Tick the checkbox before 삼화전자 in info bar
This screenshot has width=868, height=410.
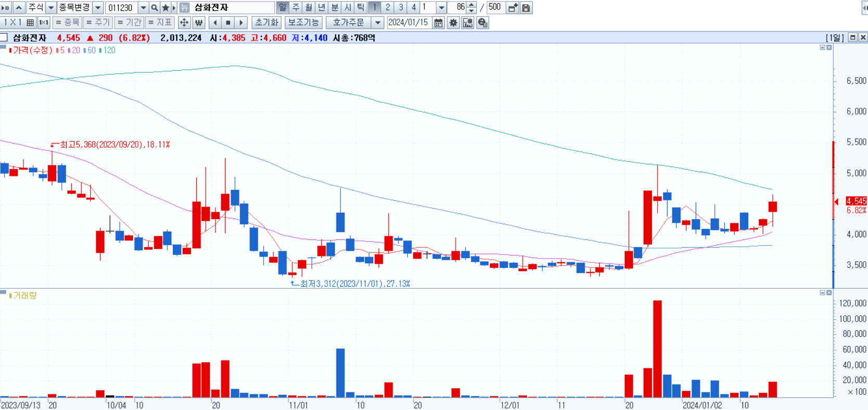click(4, 37)
